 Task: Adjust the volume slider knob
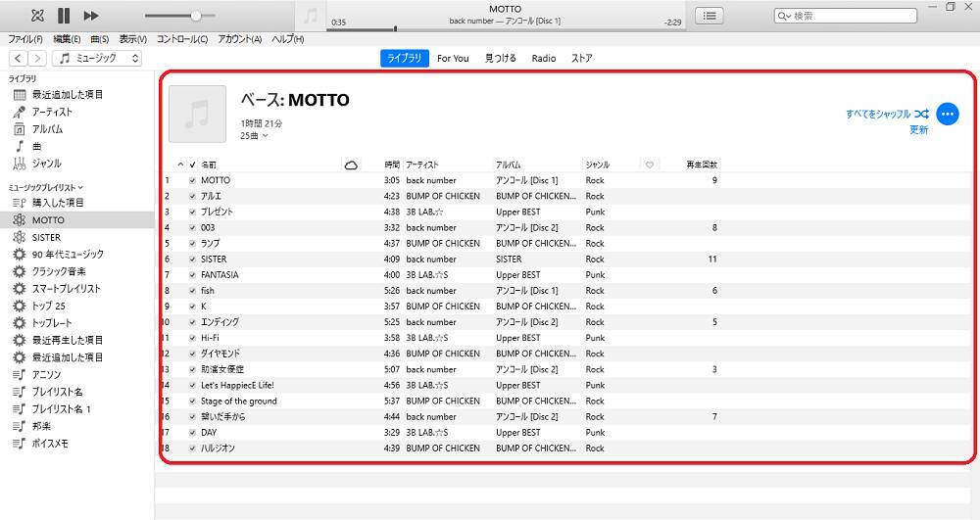click(196, 16)
